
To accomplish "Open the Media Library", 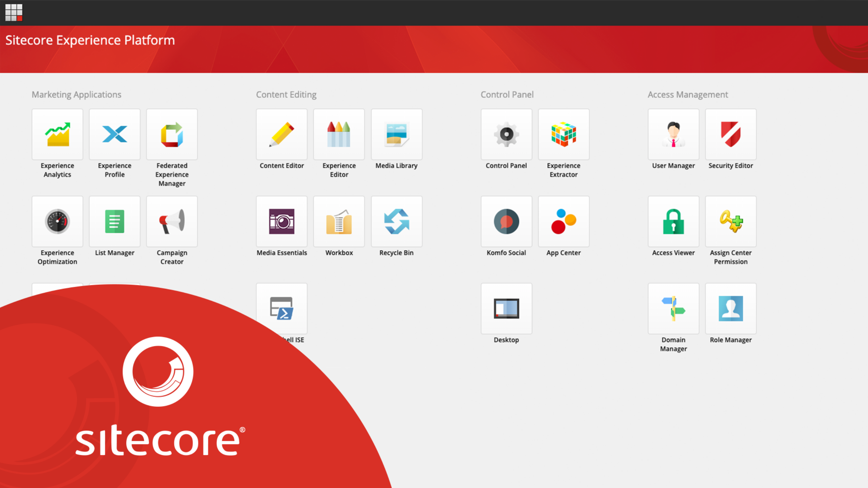I will point(396,134).
